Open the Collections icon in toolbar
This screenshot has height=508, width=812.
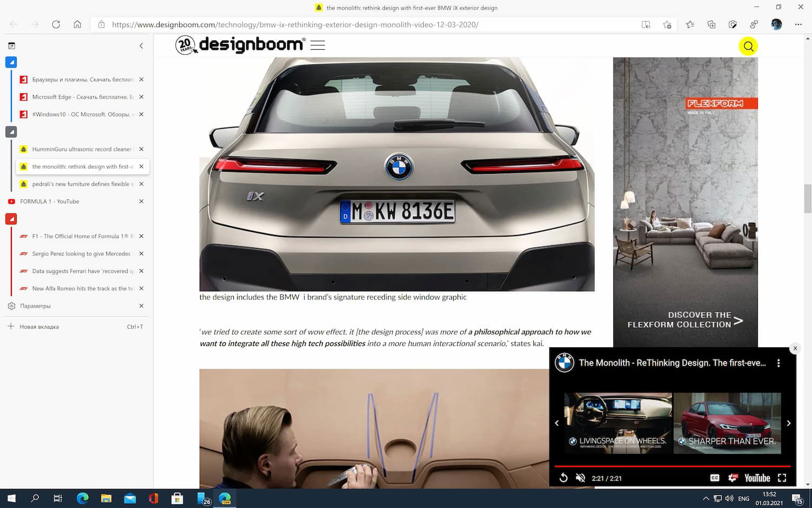pyautogui.click(x=711, y=24)
